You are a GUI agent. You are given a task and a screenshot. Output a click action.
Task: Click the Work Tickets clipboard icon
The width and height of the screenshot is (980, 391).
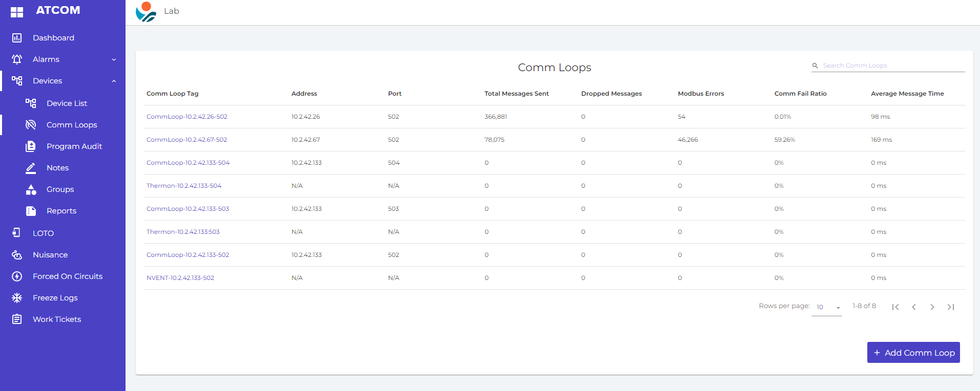17,319
